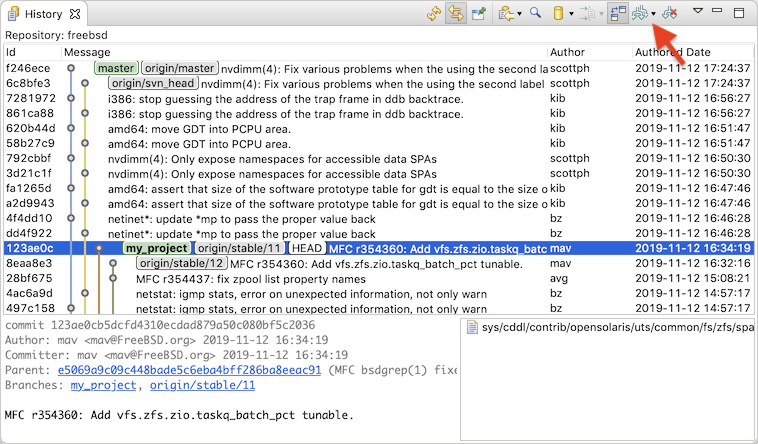
Task: Click the origin/stable/11 label in selected row
Action: 240,248
